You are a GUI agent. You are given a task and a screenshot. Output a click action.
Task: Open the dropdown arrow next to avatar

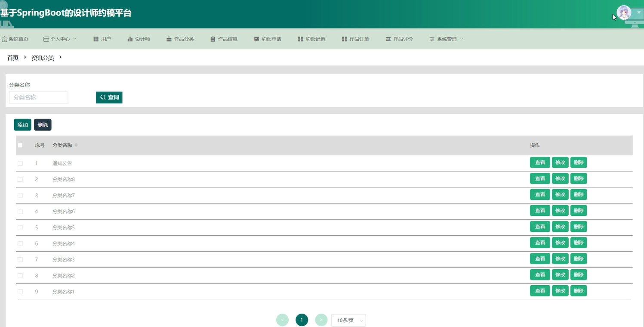pyautogui.click(x=639, y=13)
